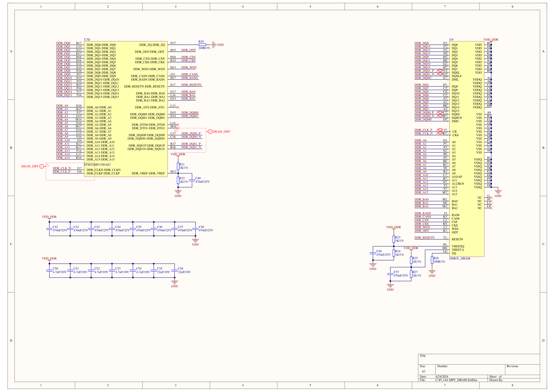
Task: Click the DDR_CLK_P net label at pin J16
Action: 62,172
